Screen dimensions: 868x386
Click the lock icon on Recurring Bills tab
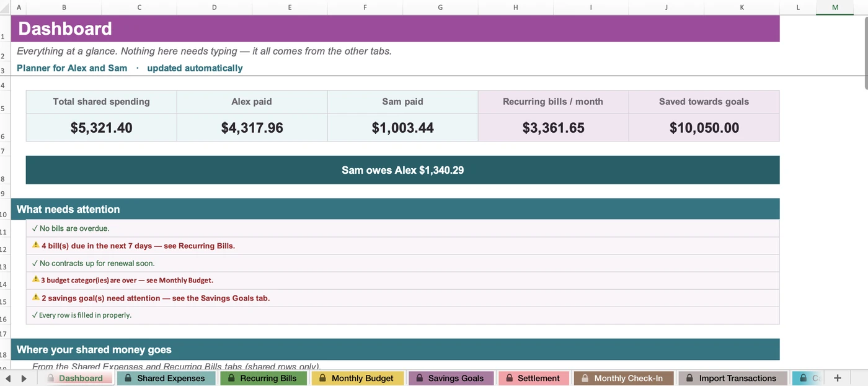[231, 377]
